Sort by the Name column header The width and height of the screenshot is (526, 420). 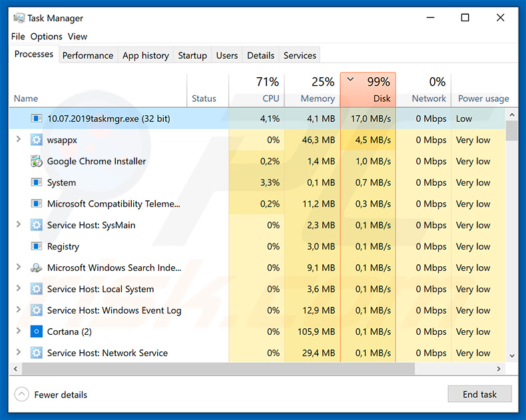pos(98,91)
